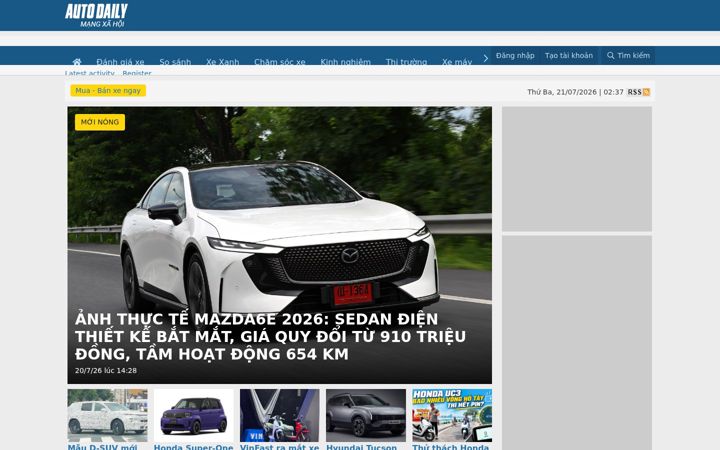
Task: Click the 20/7/26 lúc 14:28 timestamp
Action: [106, 371]
